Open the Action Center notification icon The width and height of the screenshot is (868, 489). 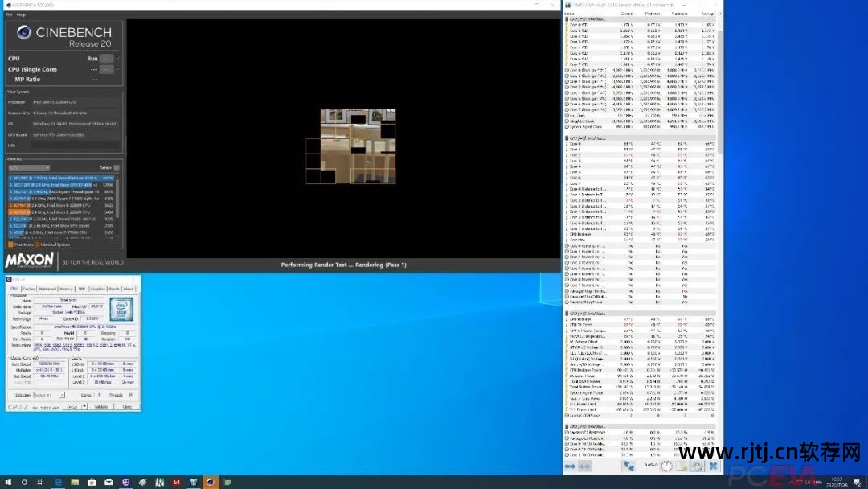858,483
